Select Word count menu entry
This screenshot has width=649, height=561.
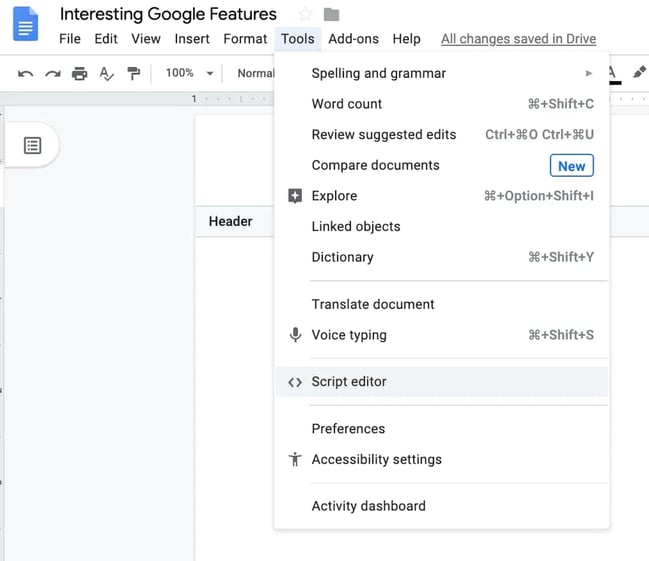point(347,104)
